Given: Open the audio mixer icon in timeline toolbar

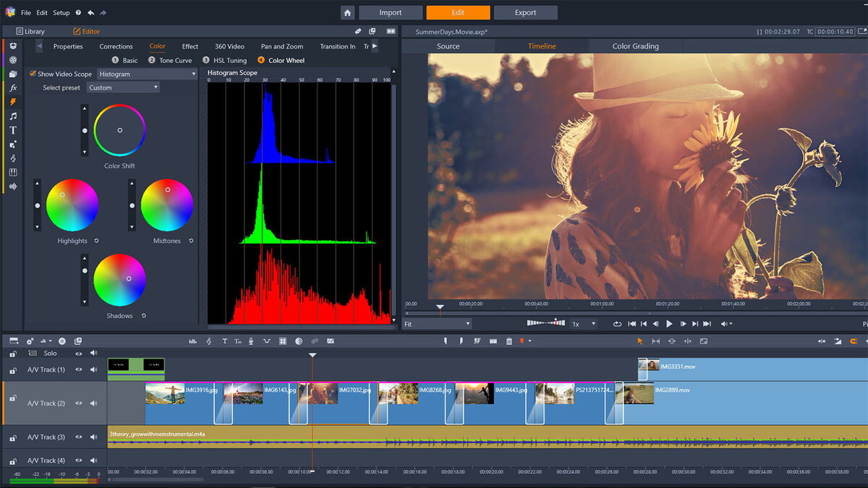Looking at the screenshot, I should pyautogui.click(x=192, y=341).
